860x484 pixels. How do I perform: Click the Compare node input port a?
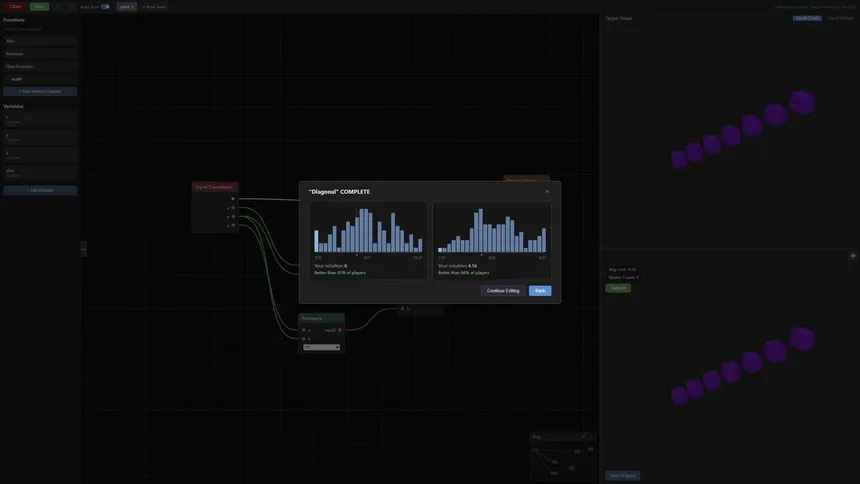click(x=304, y=330)
